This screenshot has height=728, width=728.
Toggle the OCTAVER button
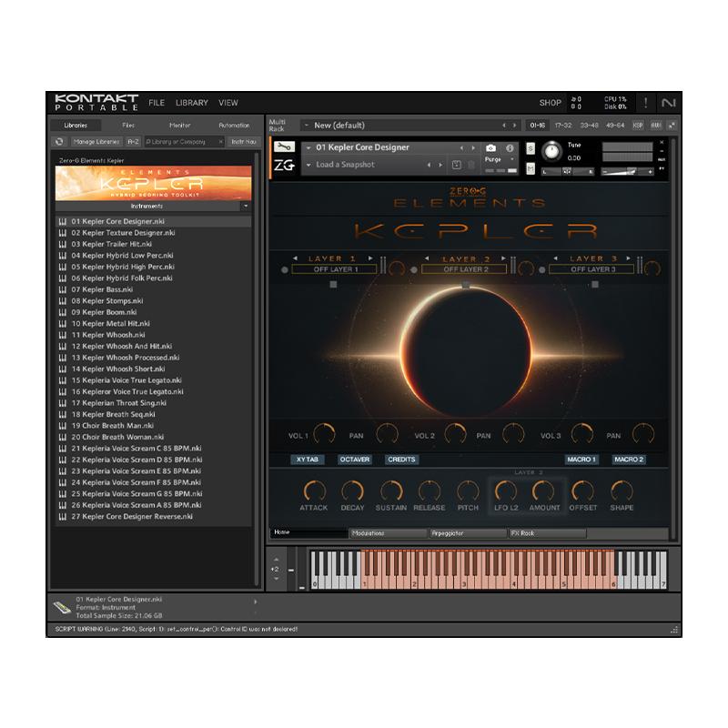pyautogui.click(x=355, y=460)
